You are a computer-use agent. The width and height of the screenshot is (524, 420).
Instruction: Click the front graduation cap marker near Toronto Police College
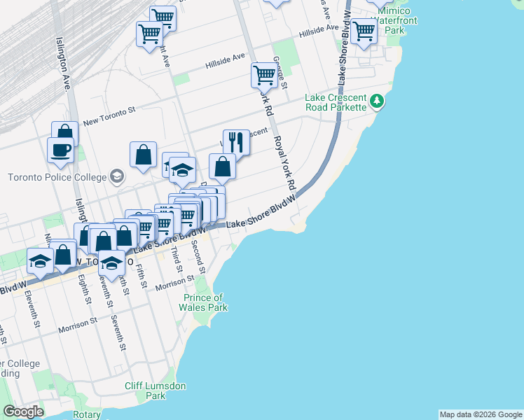coord(182,173)
